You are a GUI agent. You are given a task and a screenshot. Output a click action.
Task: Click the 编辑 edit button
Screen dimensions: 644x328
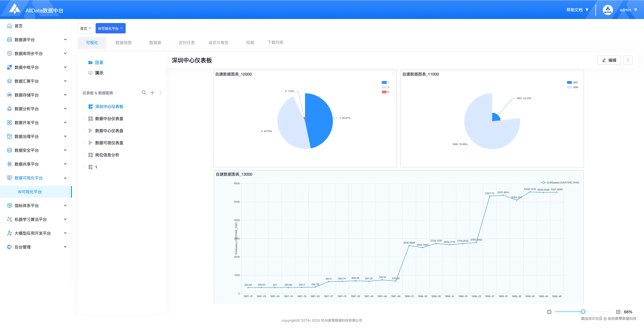point(609,60)
